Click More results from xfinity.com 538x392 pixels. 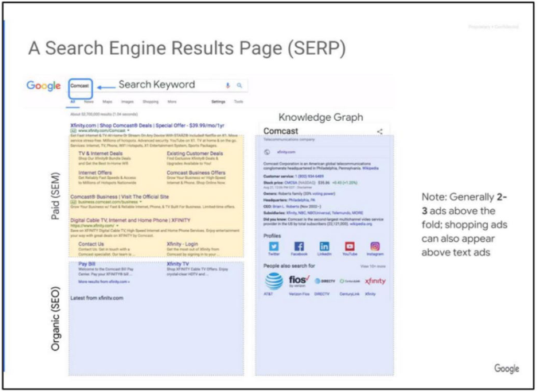[x=104, y=281]
